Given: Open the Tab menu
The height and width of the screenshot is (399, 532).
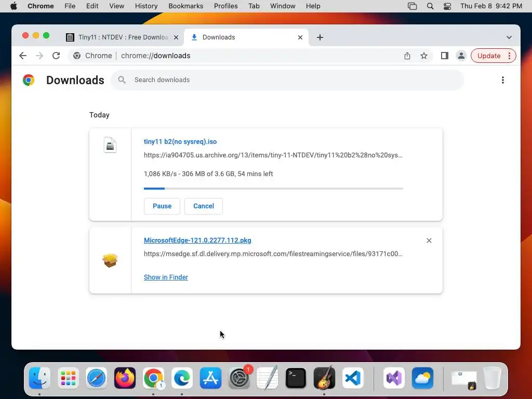Looking at the screenshot, I should pos(254,6).
